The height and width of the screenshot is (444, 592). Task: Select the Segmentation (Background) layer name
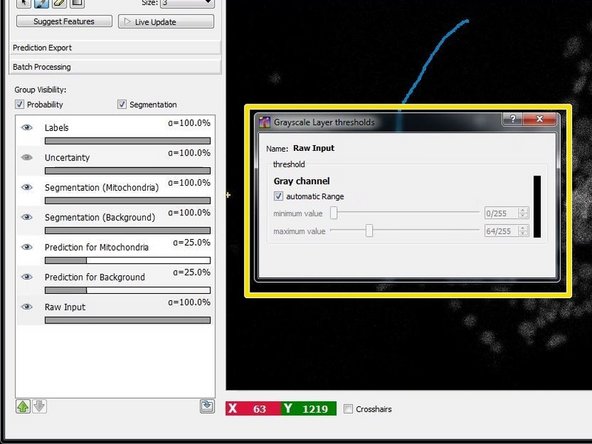click(100, 217)
